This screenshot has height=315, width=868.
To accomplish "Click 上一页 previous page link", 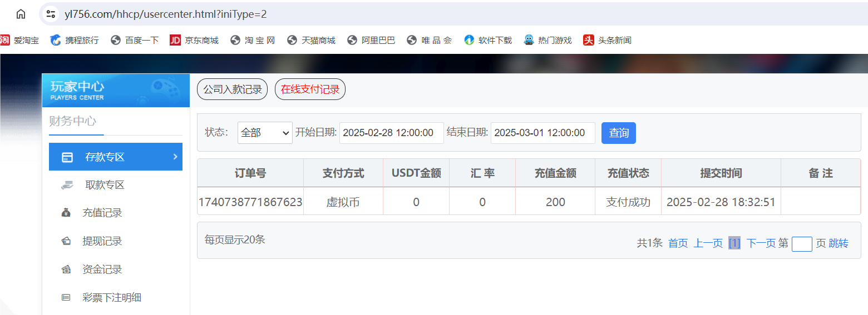I will tap(708, 243).
